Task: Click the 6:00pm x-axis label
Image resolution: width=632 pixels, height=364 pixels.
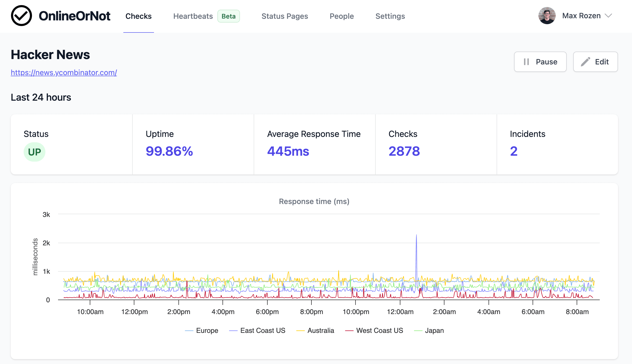Action: (x=267, y=312)
